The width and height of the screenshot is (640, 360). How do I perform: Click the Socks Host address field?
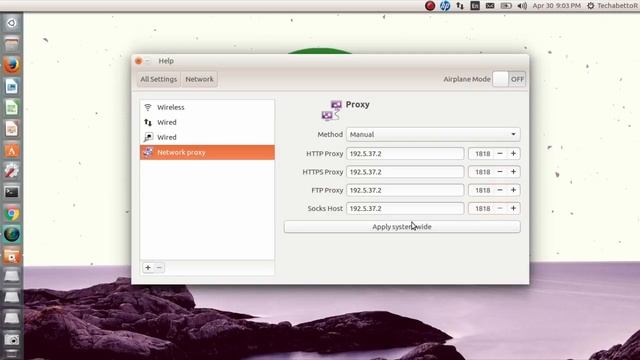coord(405,208)
